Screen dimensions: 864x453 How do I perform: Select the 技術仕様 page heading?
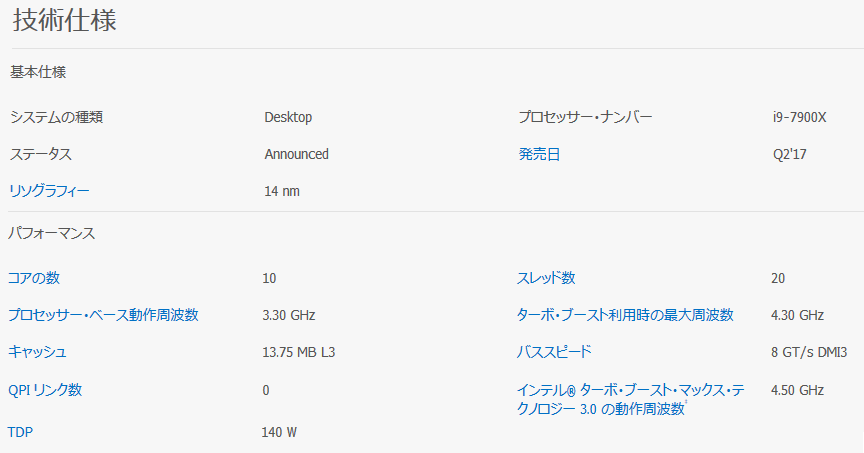(64, 20)
